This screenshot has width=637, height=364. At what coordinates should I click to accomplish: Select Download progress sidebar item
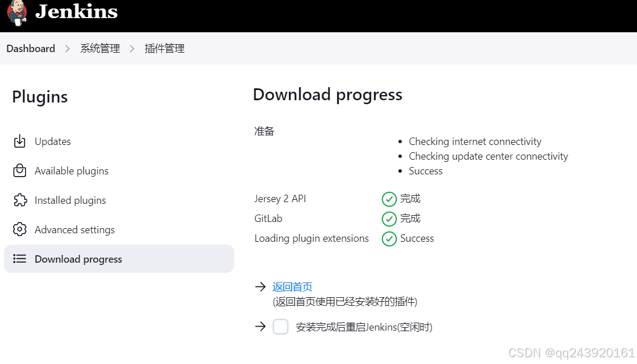(x=119, y=259)
